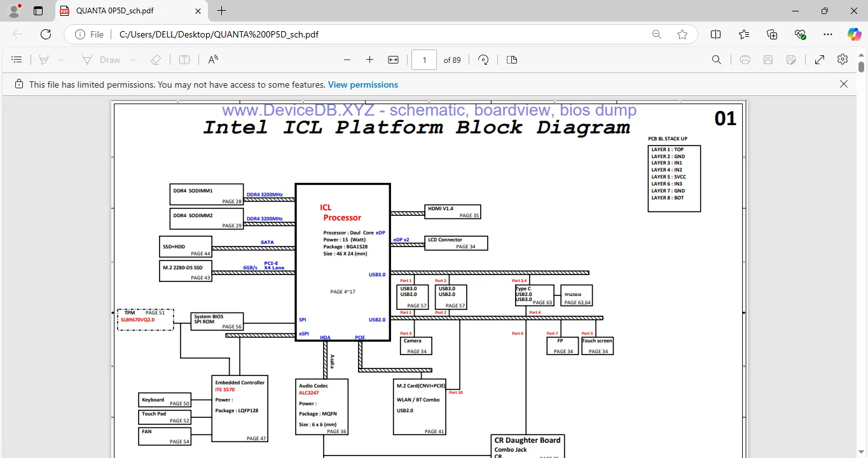868x458 pixels.
Task: Click the DDR4 SODIMM2 block
Action: point(207,219)
